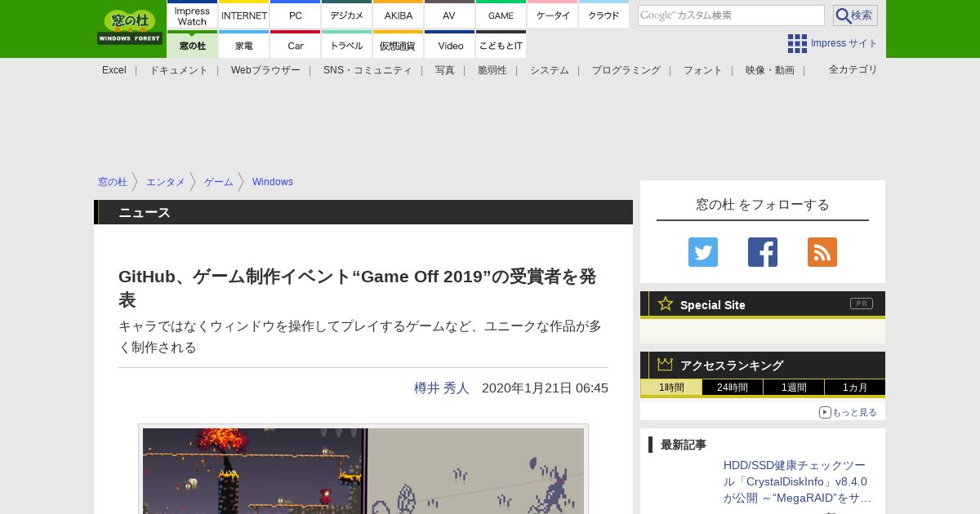The width and height of the screenshot is (980, 514).
Task: Open the Excel category link
Action: click(114, 70)
